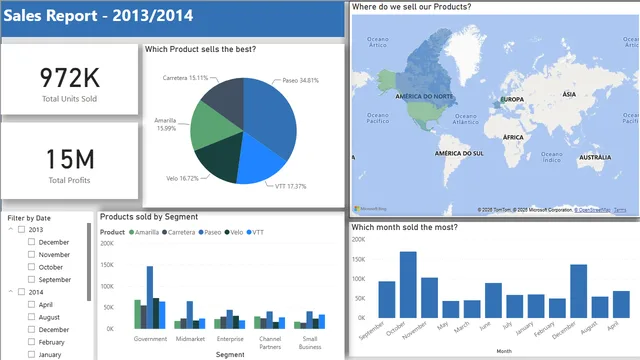640x360 pixels.
Task: Tick the October checkbox
Action: coord(31,267)
